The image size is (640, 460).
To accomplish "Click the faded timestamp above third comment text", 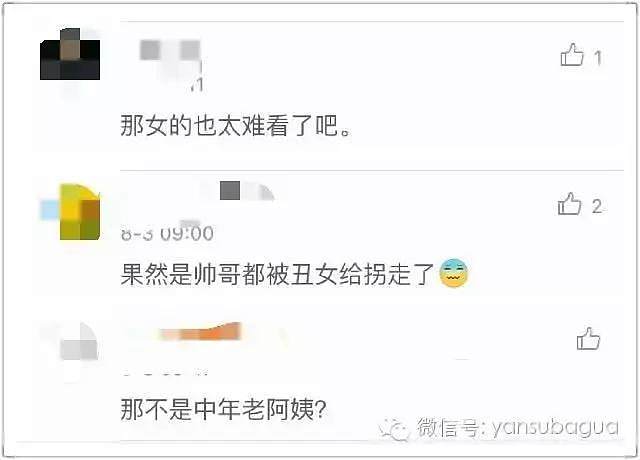I will point(165,372).
